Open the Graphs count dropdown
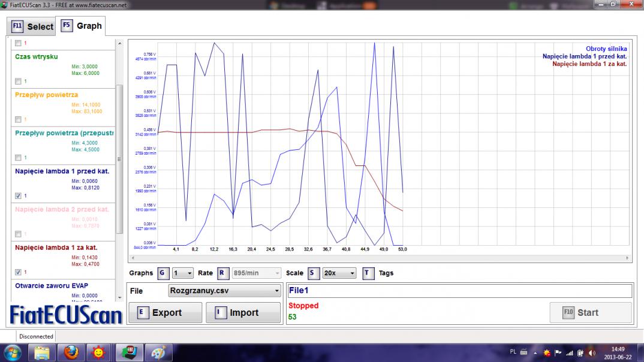Screen dimensions: 644x362 [x=183, y=273]
